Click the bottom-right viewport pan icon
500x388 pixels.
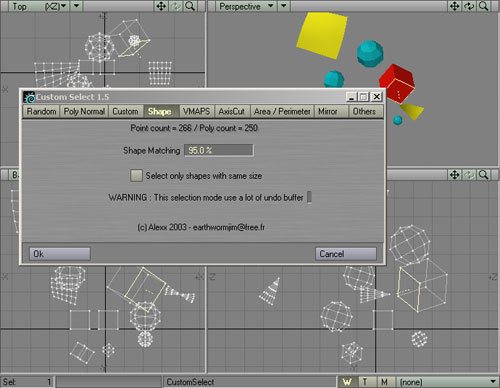coord(454,175)
